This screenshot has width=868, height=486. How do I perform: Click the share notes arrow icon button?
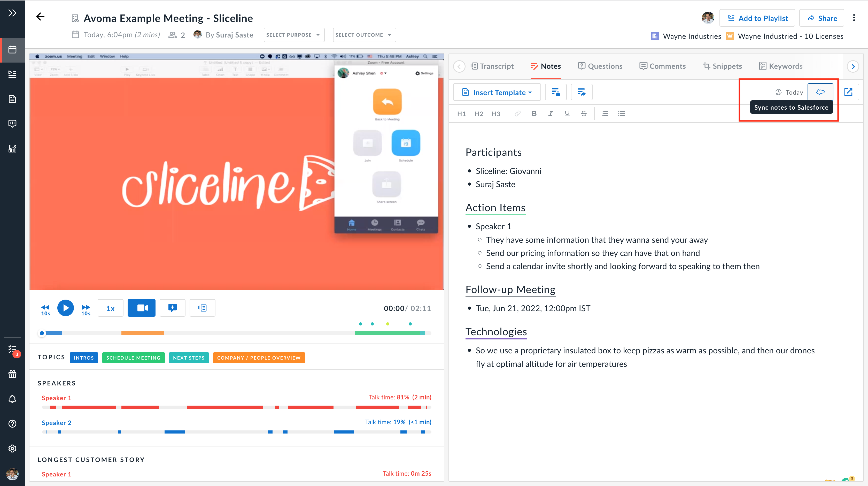click(582, 92)
